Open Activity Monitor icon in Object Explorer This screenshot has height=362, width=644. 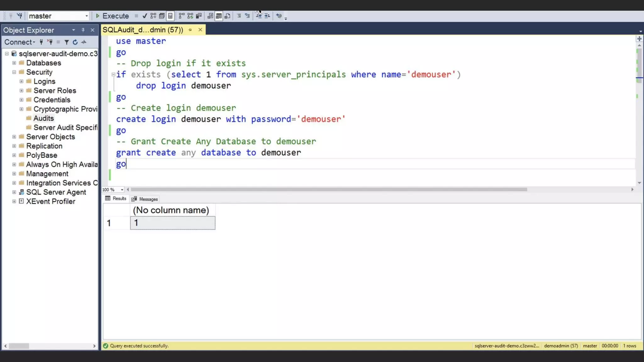(x=84, y=42)
